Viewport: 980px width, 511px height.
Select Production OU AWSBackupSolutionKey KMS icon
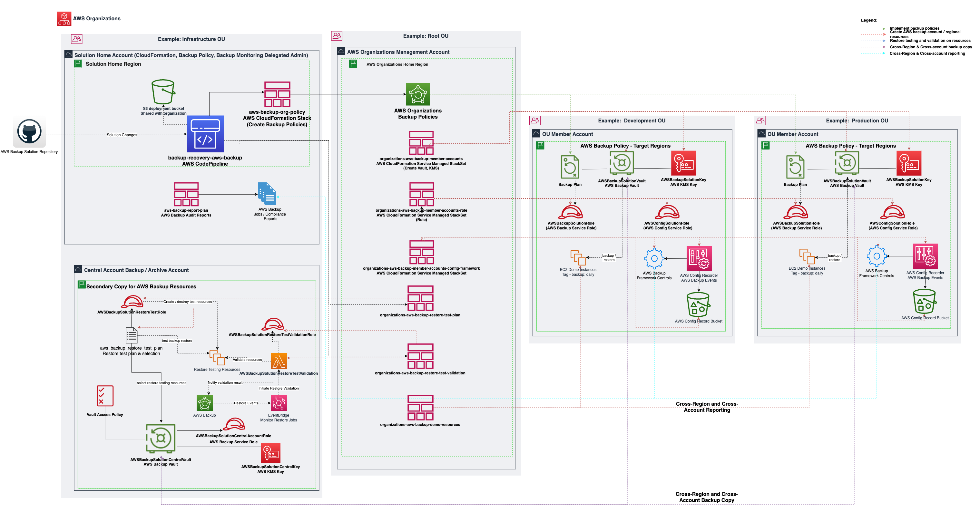pos(909,163)
